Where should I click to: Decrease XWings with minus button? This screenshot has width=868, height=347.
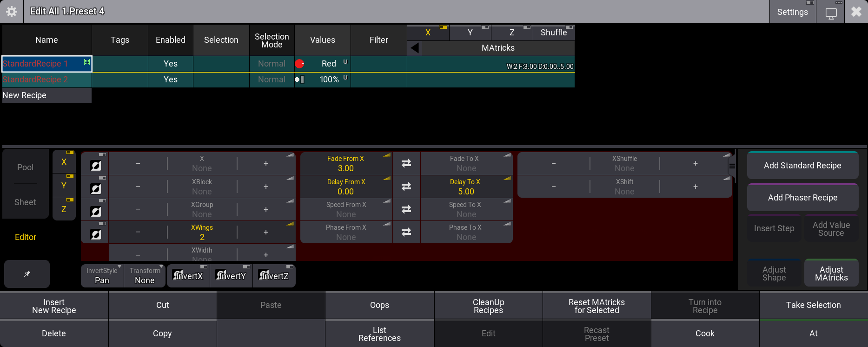point(138,232)
